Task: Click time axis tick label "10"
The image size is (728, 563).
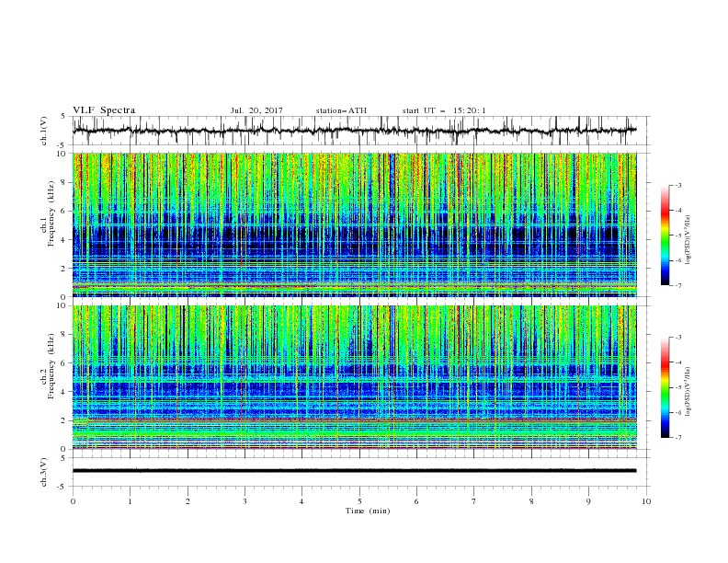Action: coord(646,501)
